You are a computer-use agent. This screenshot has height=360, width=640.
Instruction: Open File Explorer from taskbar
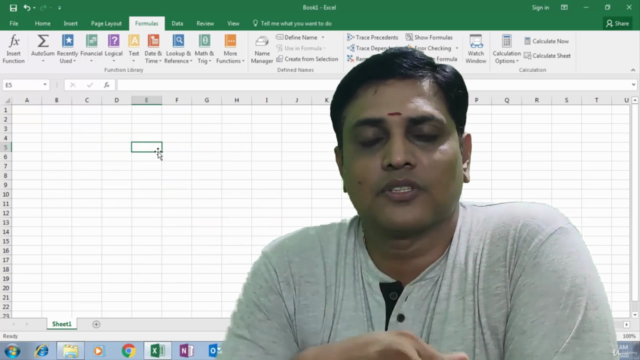coord(70,351)
